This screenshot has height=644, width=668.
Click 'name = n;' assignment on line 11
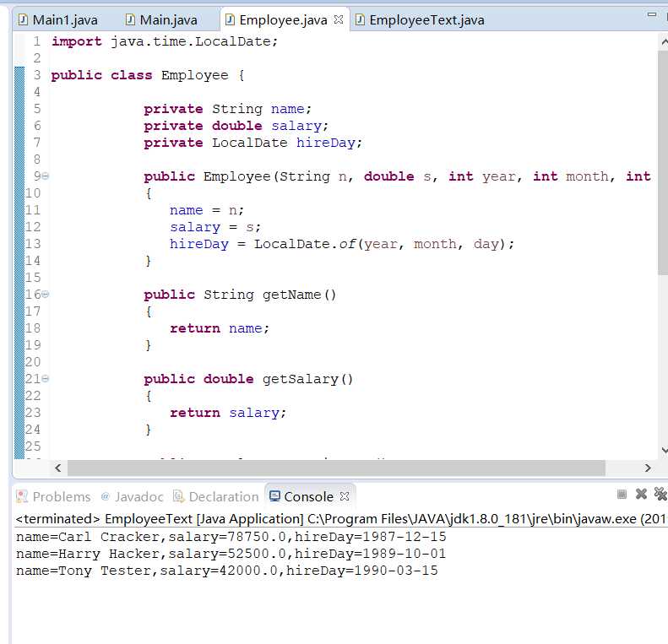tap(207, 210)
